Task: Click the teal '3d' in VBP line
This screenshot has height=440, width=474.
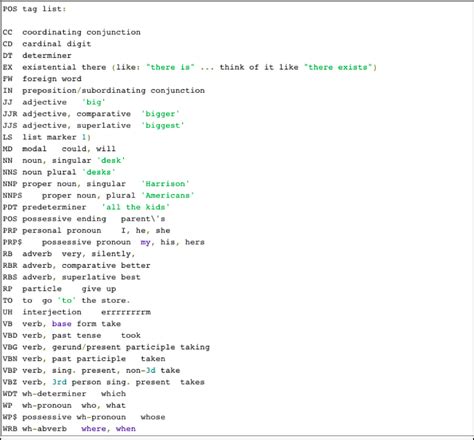Action: (151, 371)
